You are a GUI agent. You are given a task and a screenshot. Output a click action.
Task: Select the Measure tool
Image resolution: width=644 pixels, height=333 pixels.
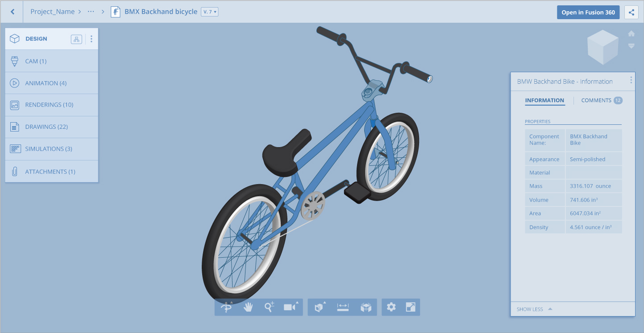343,307
